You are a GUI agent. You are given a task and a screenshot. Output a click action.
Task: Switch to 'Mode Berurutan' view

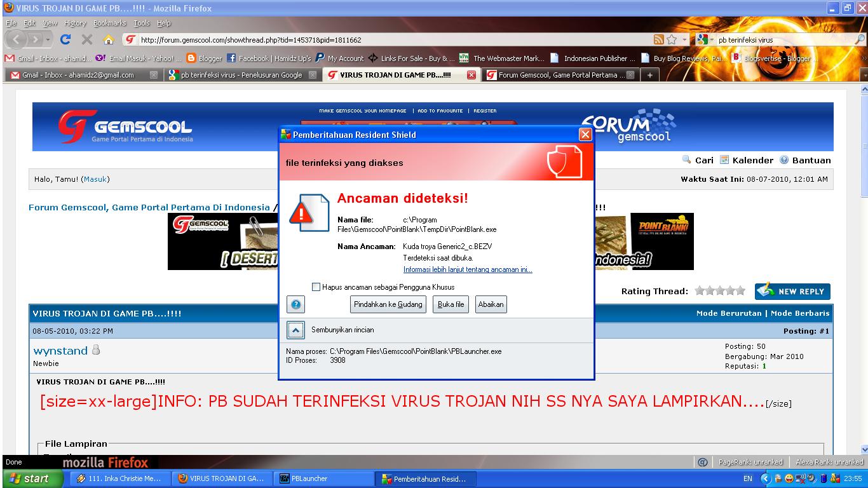729,313
